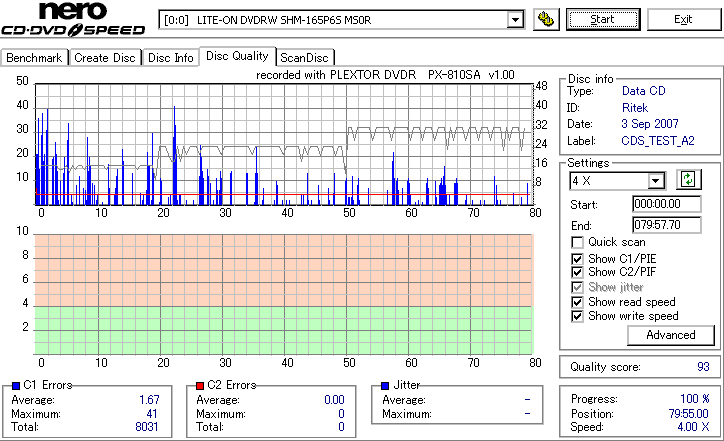Viewport: 724px width, 441px height.
Task: Toggle the Show C1/PIE checkbox
Action: [x=577, y=259]
